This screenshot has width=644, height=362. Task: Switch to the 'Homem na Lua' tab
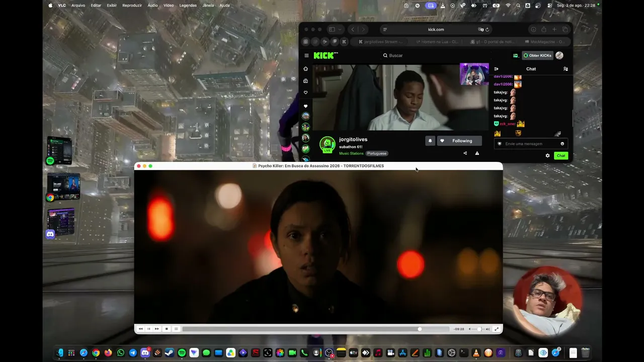[x=436, y=42]
